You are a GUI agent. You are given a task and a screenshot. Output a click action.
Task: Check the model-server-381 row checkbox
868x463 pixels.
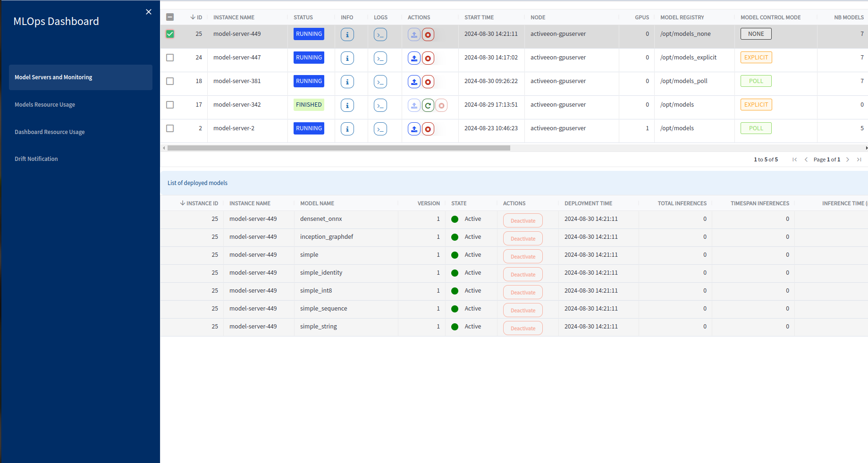pos(170,81)
